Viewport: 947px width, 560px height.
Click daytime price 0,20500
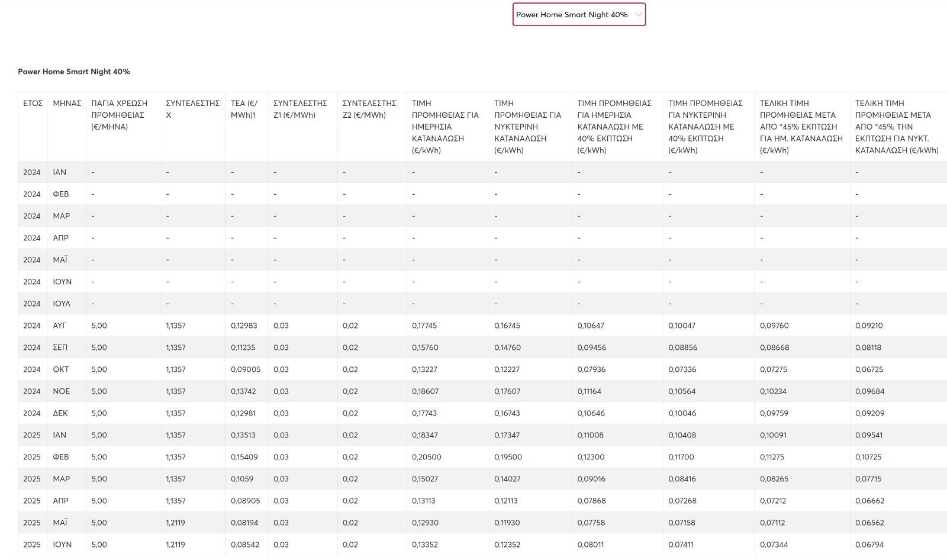tap(427, 457)
